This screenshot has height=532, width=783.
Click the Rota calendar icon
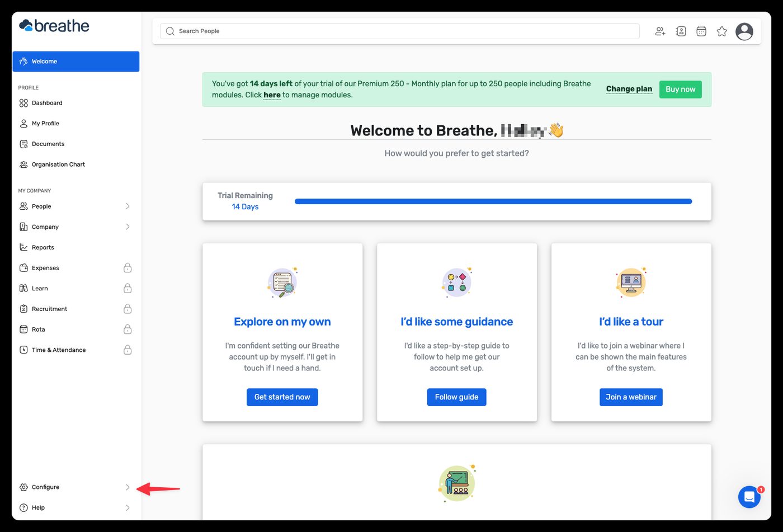point(23,329)
